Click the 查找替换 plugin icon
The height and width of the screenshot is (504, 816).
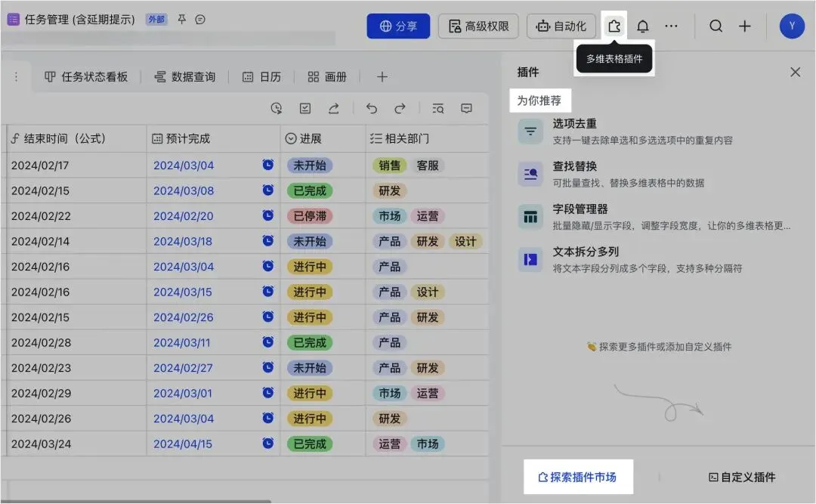[x=530, y=174]
